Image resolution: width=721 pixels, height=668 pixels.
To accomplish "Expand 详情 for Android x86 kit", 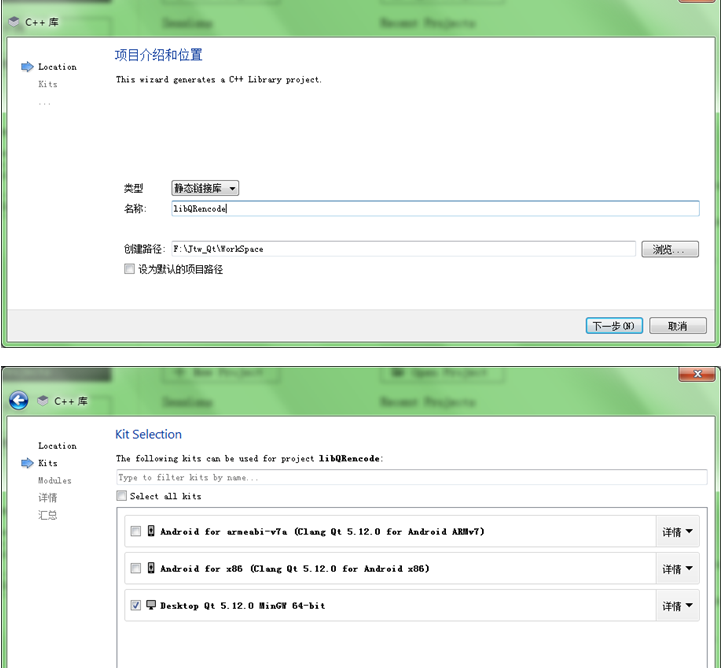I will 677,569.
